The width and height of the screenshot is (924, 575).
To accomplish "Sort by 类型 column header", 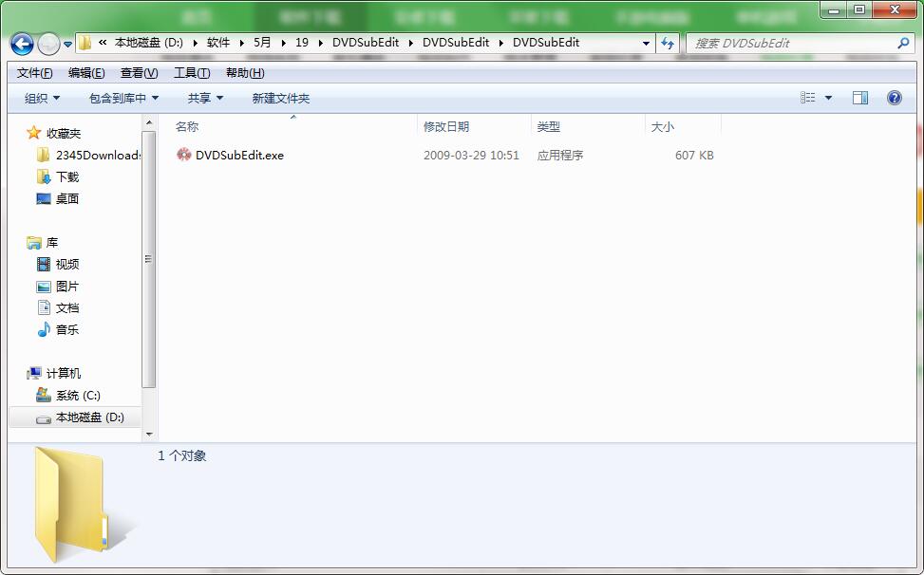I will pyautogui.click(x=549, y=126).
